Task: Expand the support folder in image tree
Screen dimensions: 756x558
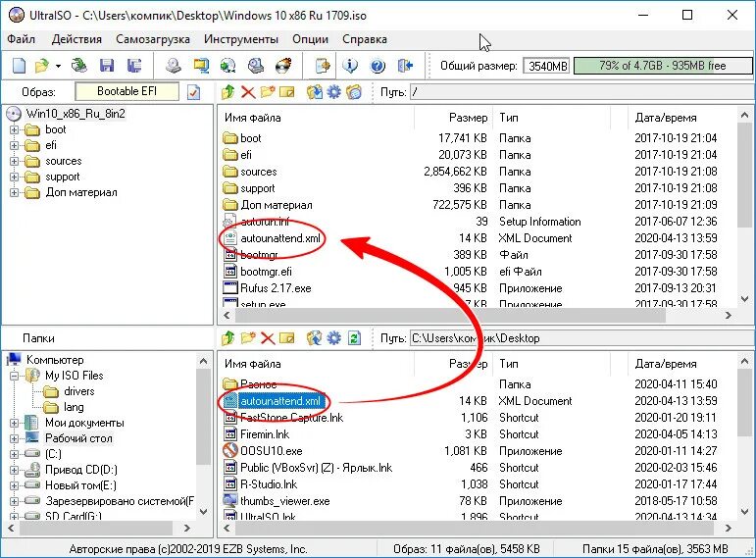Action: point(14,177)
